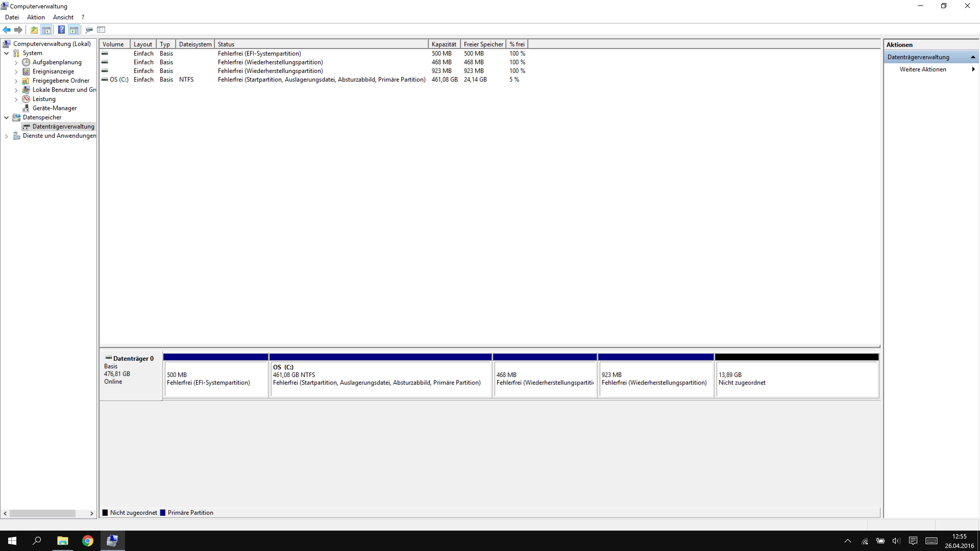Sort by Freier Speicher column header
Image resolution: width=980 pixels, height=551 pixels.
483,44
